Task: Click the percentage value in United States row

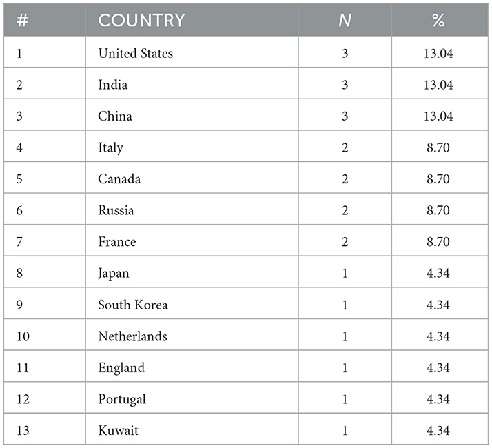Action: (438, 53)
